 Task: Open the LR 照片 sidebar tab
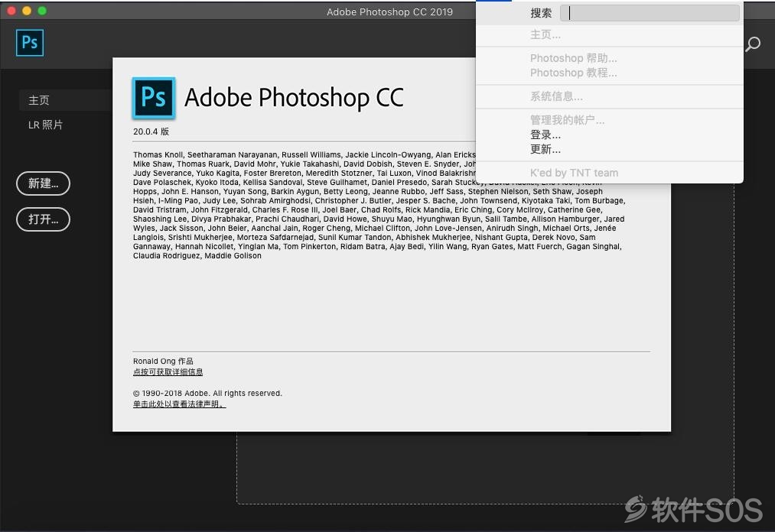[x=45, y=125]
